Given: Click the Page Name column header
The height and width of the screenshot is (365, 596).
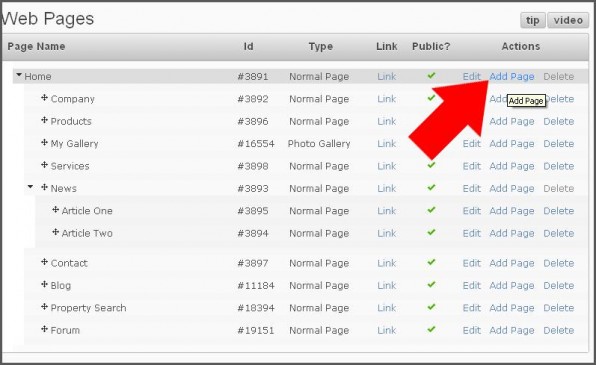Looking at the screenshot, I should [x=36, y=46].
